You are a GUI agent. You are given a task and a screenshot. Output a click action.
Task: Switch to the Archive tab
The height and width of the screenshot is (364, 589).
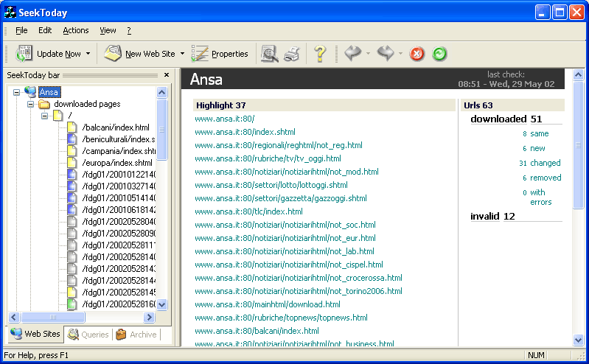136,335
